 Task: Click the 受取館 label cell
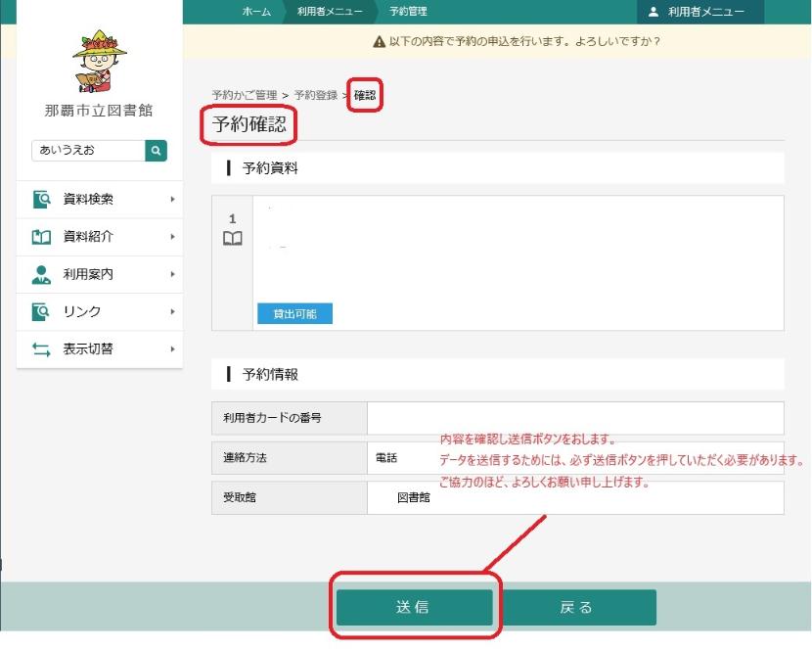290,497
